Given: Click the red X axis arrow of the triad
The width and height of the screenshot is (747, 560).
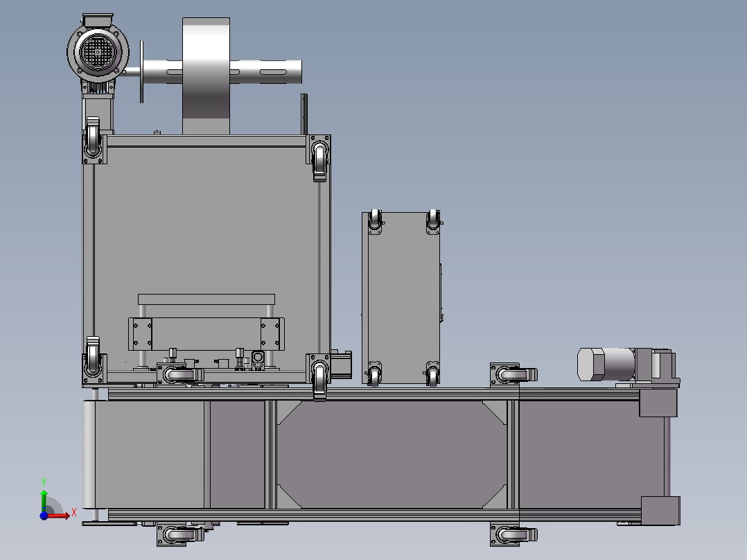Looking at the screenshot, I should [58, 516].
